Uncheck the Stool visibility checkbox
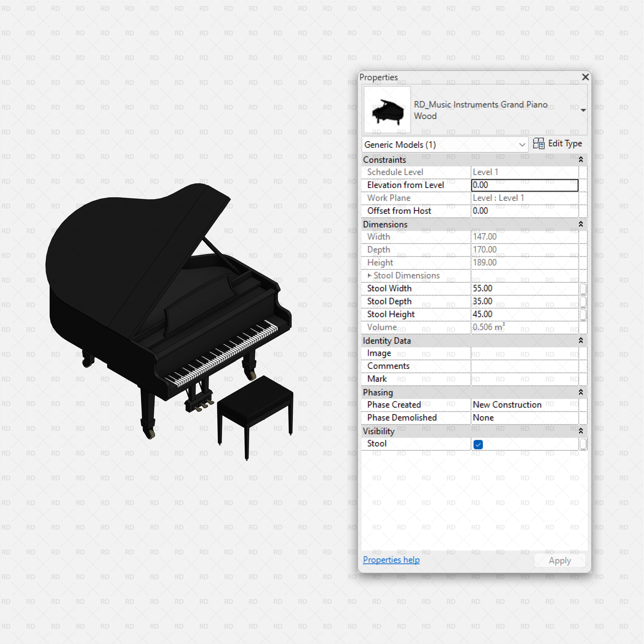644x644 pixels. (x=478, y=444)
